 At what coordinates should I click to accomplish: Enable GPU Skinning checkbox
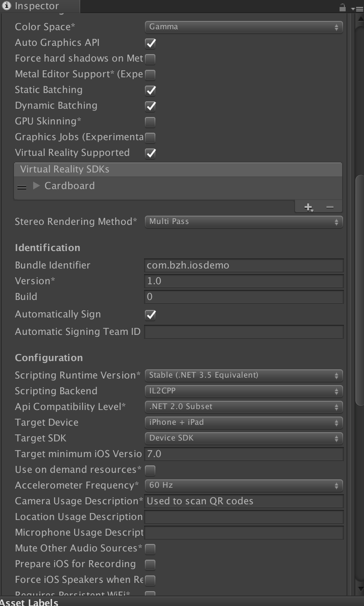tap(150, 122)
